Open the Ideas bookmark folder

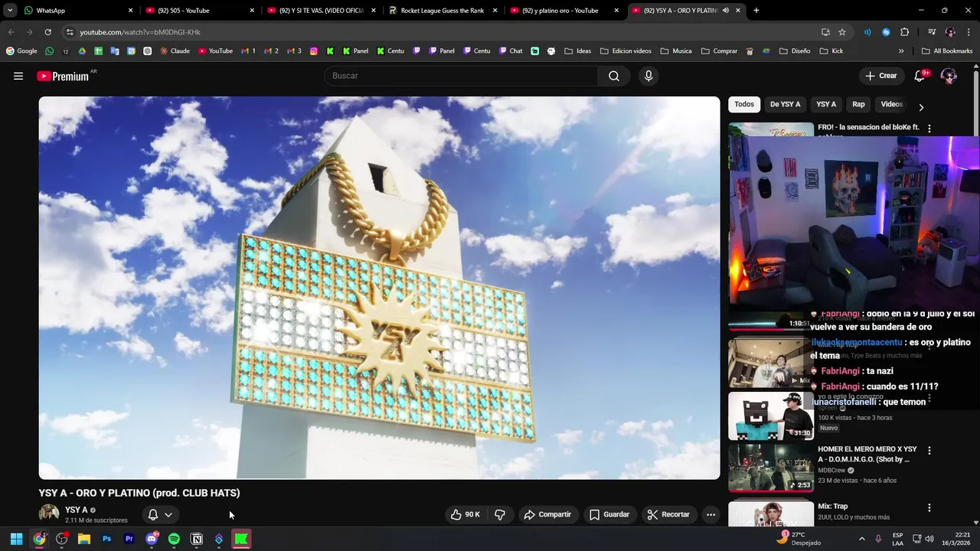tap(577, 51)
